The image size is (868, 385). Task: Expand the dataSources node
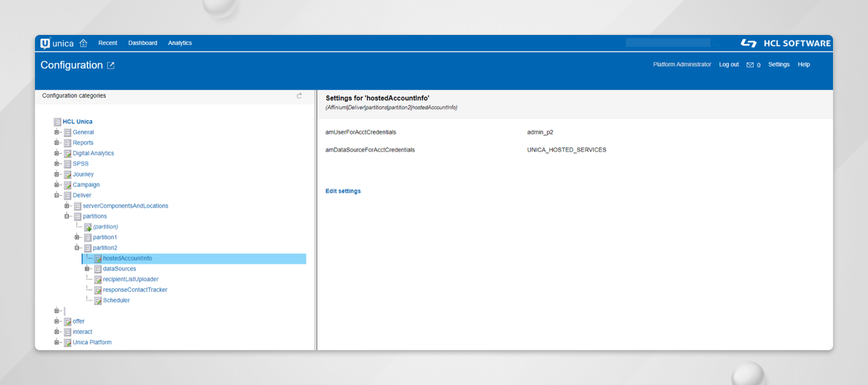coord(87,269)
